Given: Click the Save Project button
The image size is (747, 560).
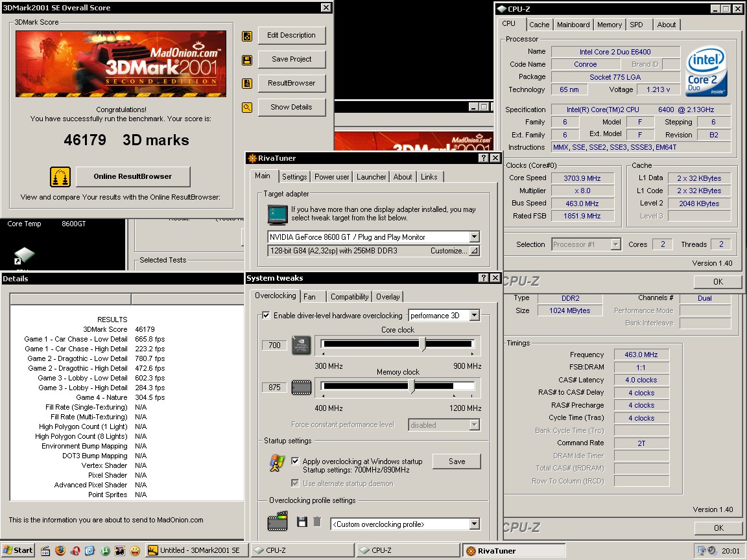Looking at the screenshot, I should (x=292, y=59).
